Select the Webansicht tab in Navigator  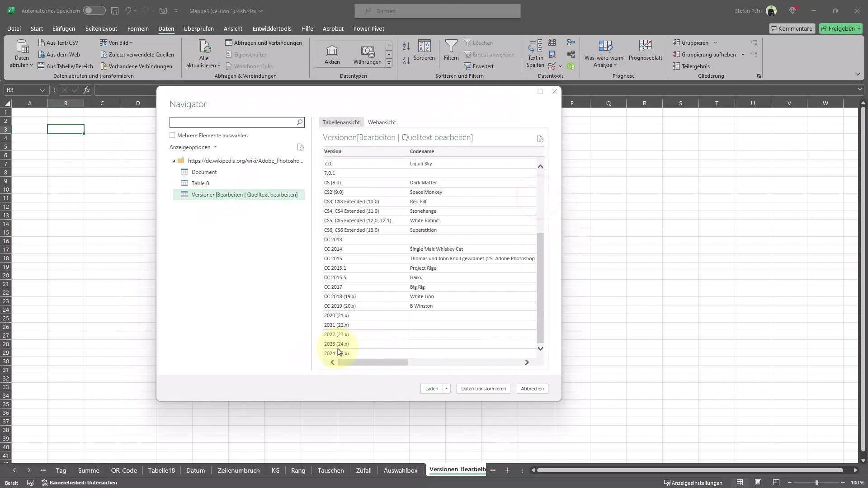point(382,122)
